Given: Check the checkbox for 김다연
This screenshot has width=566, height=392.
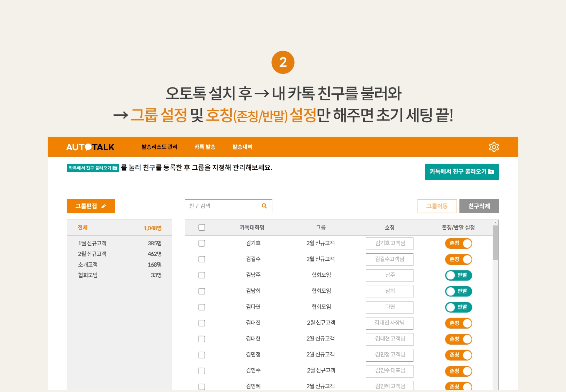Looking at the screenshot, I should (202, 307).
